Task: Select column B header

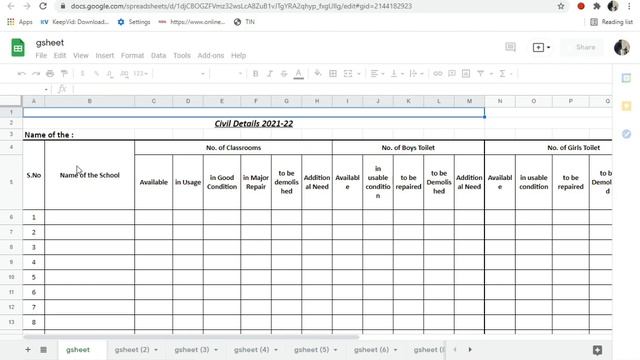Action: (89, 101)
